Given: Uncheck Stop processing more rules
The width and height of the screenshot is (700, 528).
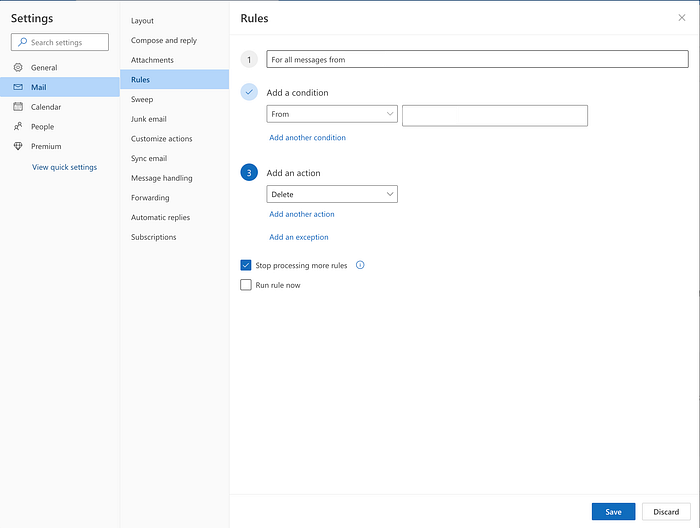Looking at the screenshot, I should (246, 265).
